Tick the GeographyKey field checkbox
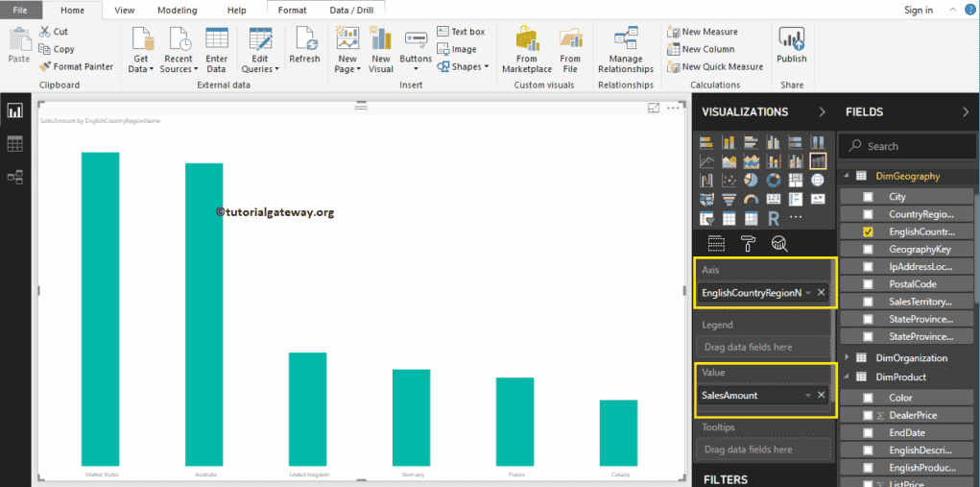Viewport: 980px width, 487px height. coord(868,250)
